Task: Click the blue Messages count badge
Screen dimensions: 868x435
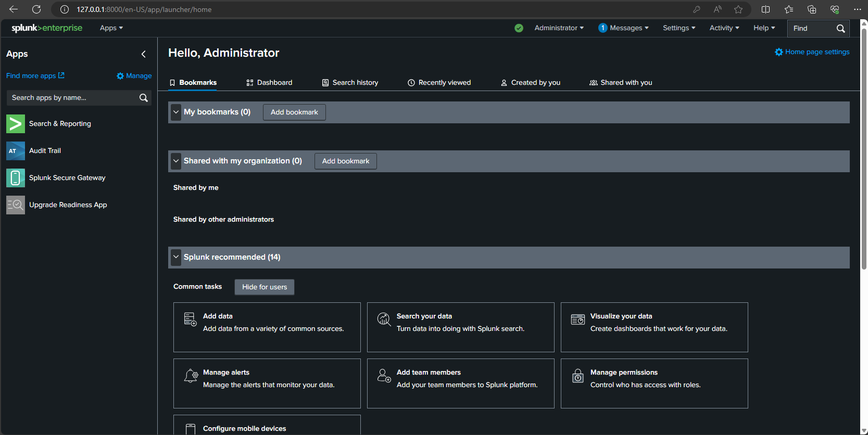Action: click(x=602, y=28)
